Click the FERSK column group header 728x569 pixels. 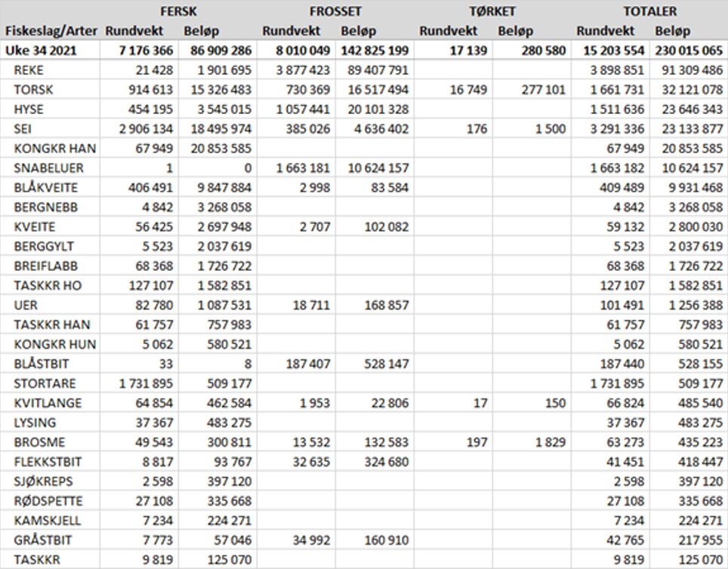[179, 12]
